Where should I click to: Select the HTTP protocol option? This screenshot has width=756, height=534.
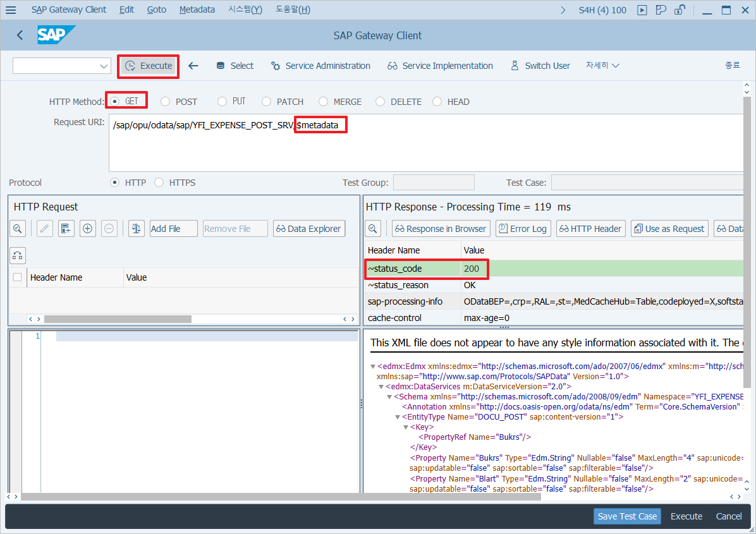coord(115,183)
